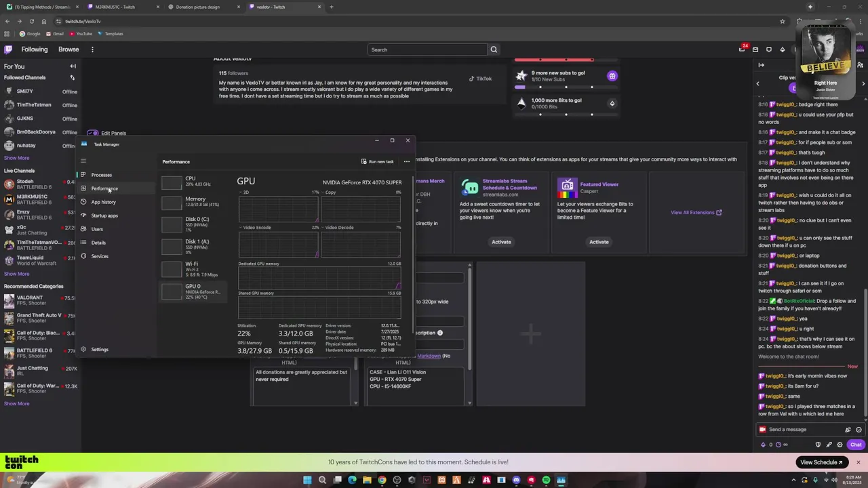Go to next clip in chat header
The image size is (868, 488).
(x=863, y=83)
